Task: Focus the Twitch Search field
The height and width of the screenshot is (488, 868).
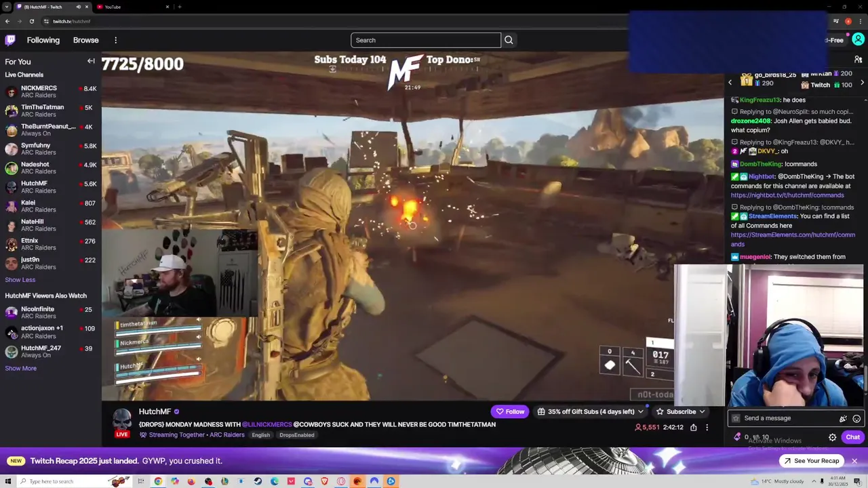Action: 426,40
